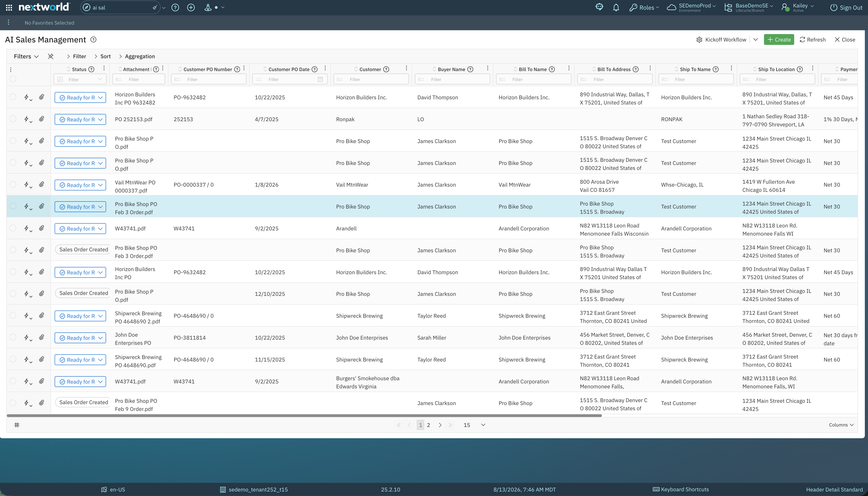Screen dimensions: 868x496
Task: Open the SEDemoProd Environment dropdown
Action: click(x=692, y=7)
